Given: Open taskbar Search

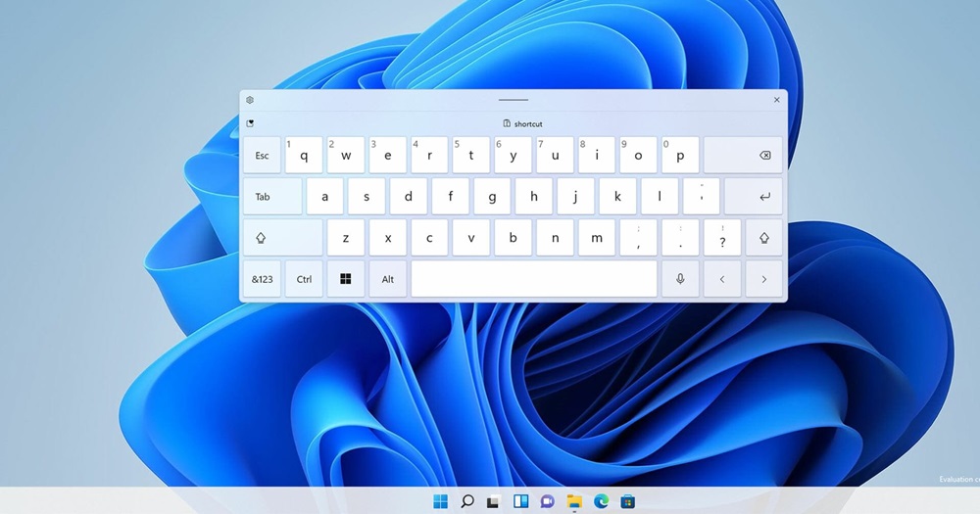Looking at the screenshot, I should click(466, 501).
